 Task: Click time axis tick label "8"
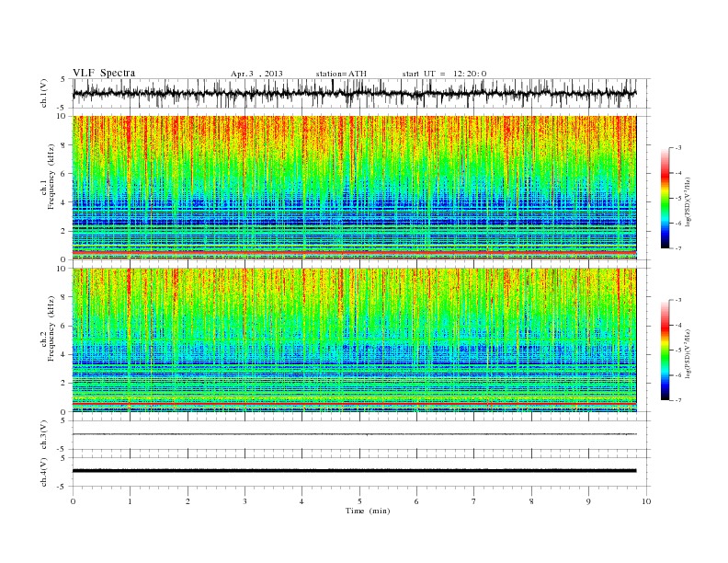tap(531, 501)
